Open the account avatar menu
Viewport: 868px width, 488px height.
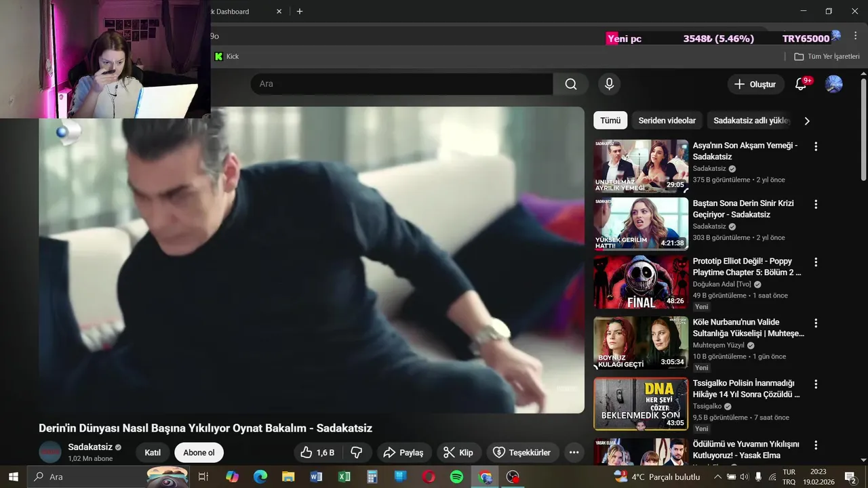833,84
